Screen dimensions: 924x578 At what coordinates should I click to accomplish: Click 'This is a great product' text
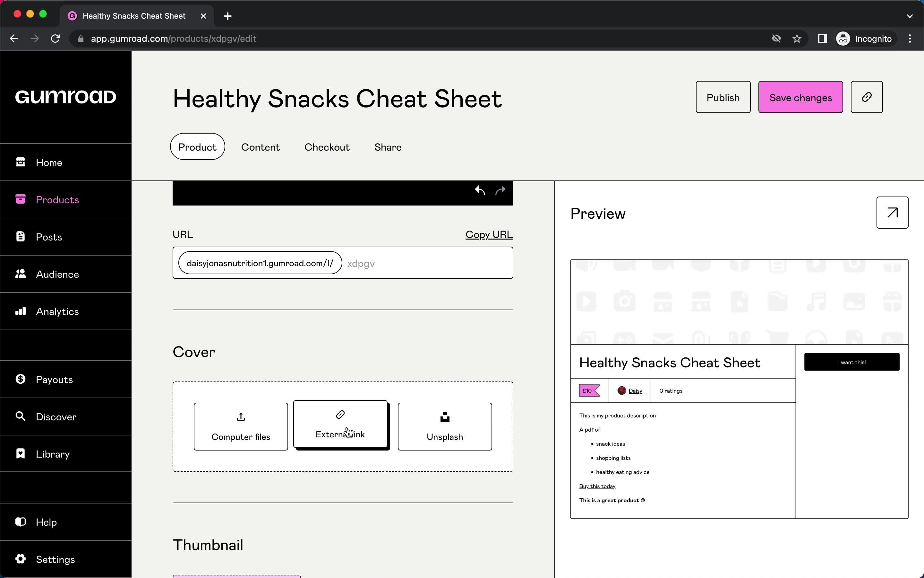pyautogui.click(x=612, y=500)
